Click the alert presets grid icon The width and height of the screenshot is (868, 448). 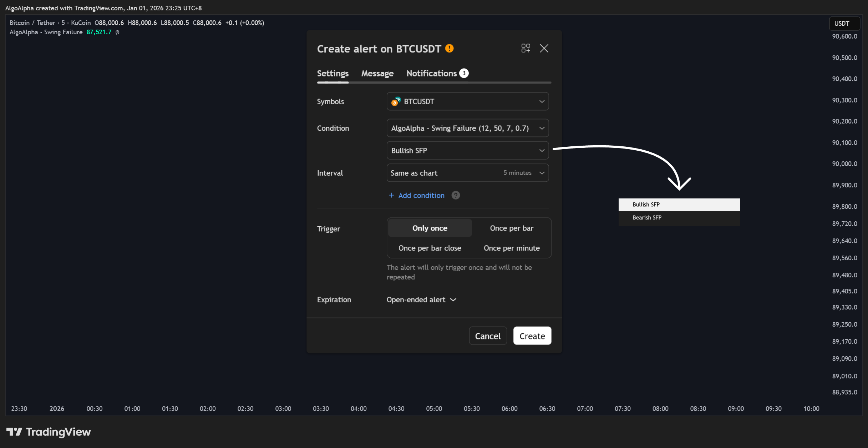pyautogui.click(x=526, y=48)
